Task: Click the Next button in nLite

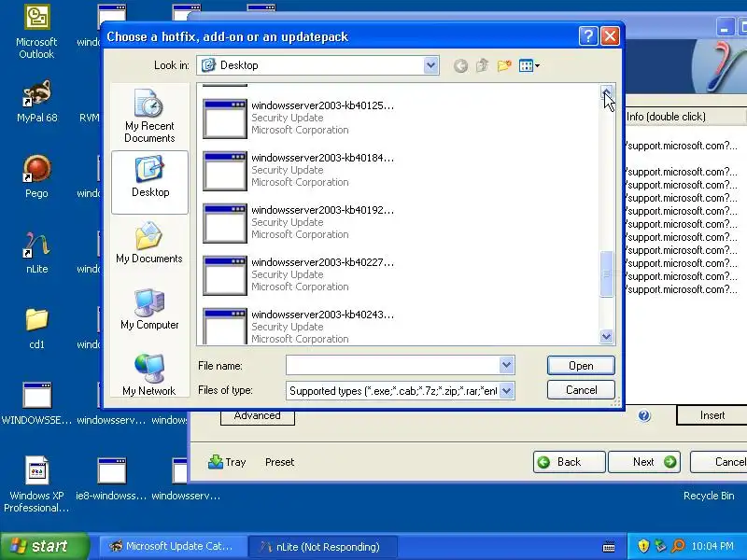Action: click(644, 462)
